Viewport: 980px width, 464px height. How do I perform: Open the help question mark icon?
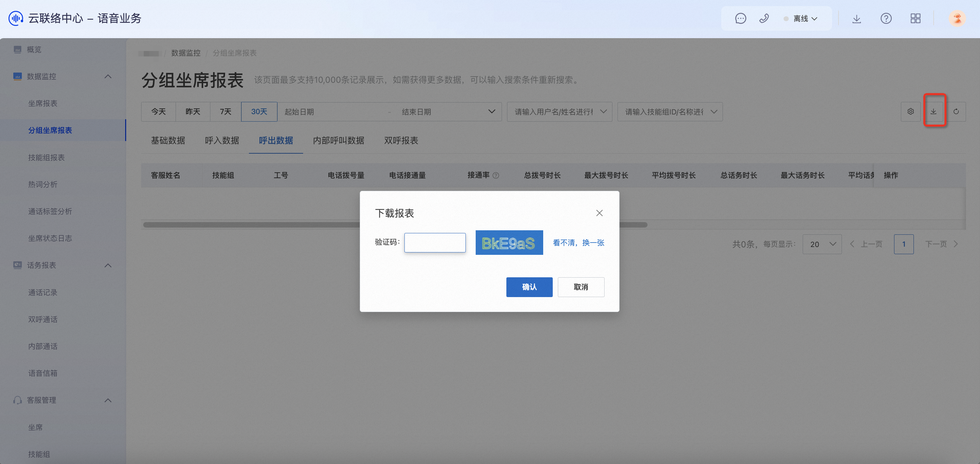[x=886, y=18]
